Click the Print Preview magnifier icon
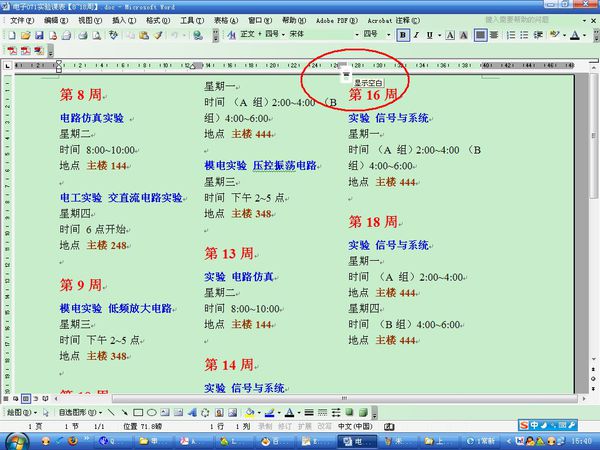Image resolution: width=600 pixels, height=450 pixels. click(96, 36)
